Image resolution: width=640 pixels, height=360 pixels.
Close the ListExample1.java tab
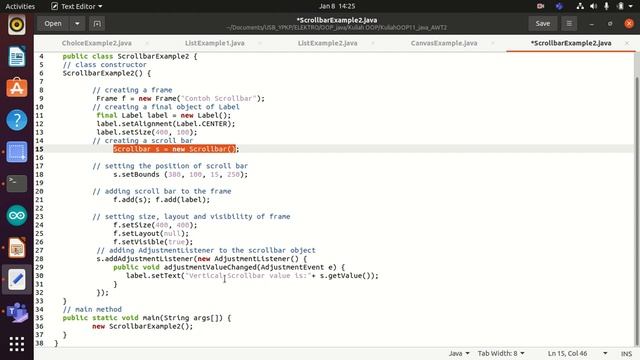click(x=260, y=43)
